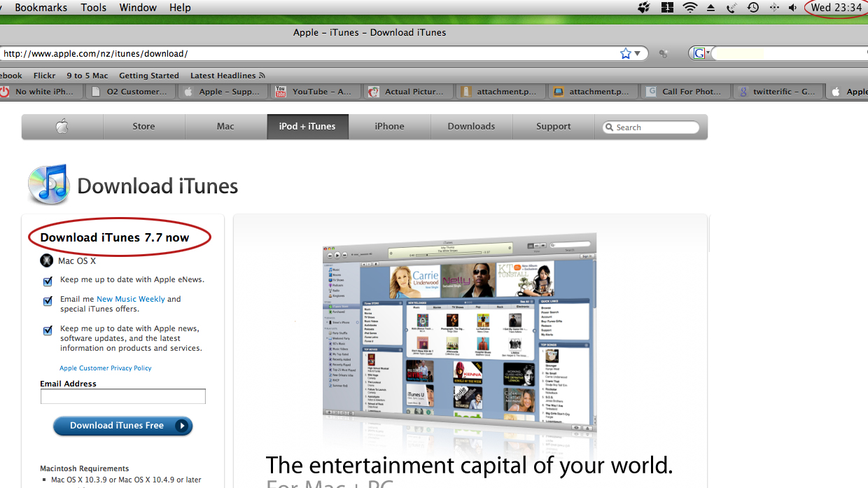Screen dimensions: 868x488
Task: Open the Getting Started bookmark
Action: coord(149,76)
